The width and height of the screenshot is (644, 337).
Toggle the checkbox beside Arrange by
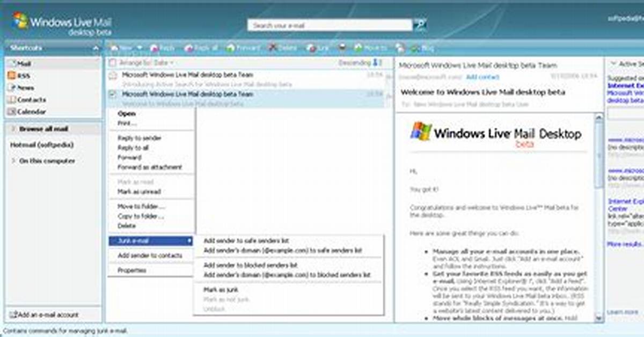click(112, 63)
